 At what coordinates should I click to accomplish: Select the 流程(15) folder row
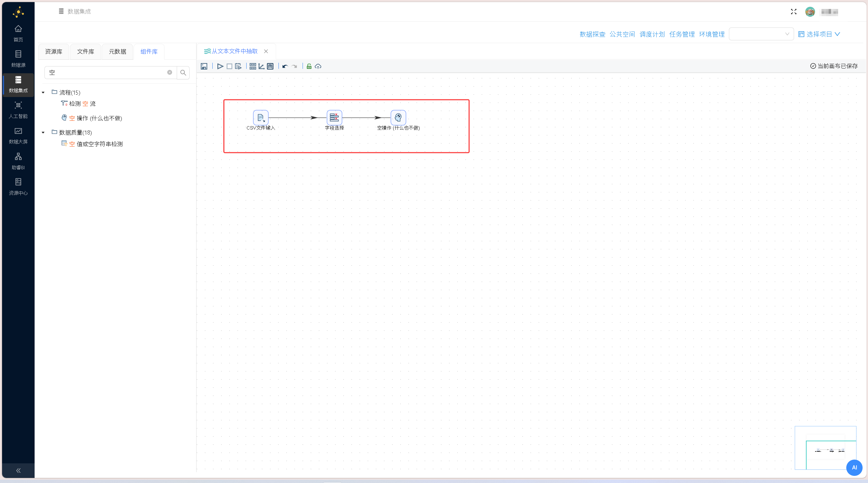click(x=66, y=92)
